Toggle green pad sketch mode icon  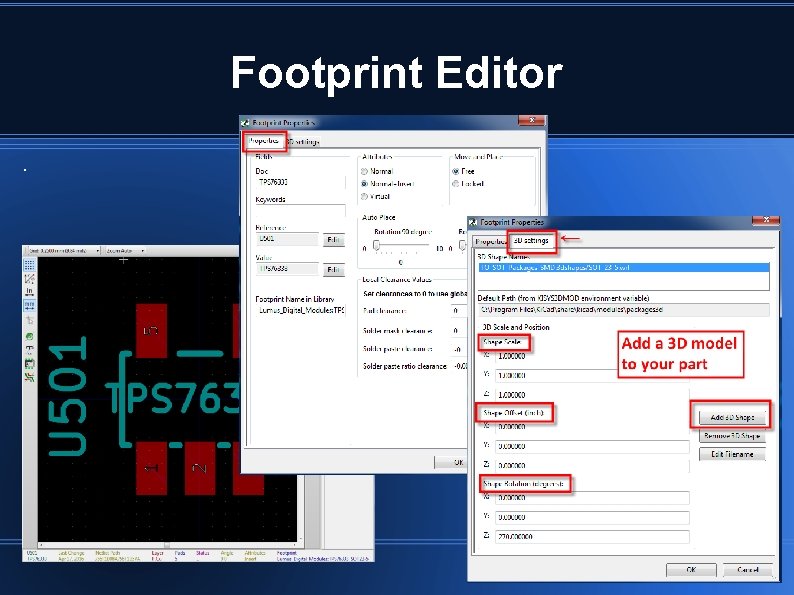click(29, 336)
